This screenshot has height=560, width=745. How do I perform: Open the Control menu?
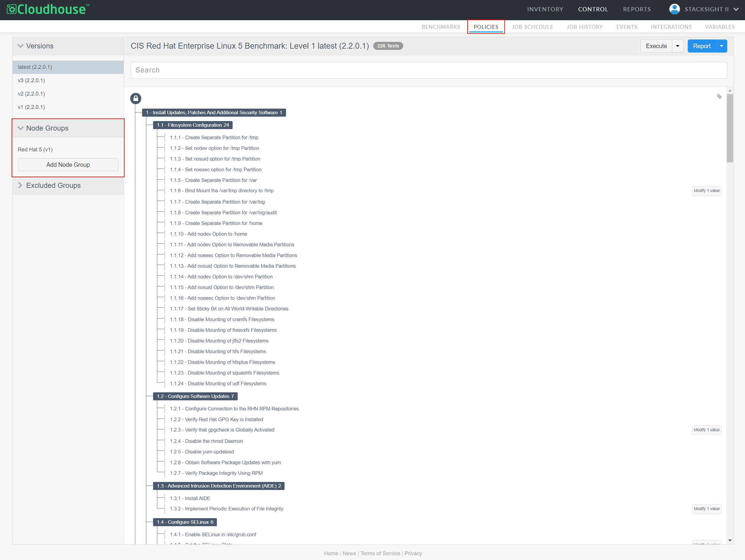593,9
